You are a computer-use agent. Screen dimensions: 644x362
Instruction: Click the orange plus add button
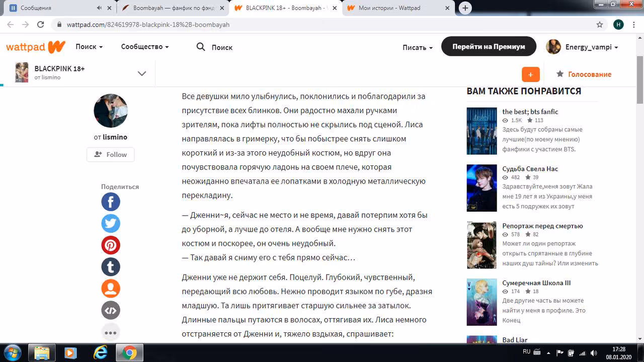(531, 74)
